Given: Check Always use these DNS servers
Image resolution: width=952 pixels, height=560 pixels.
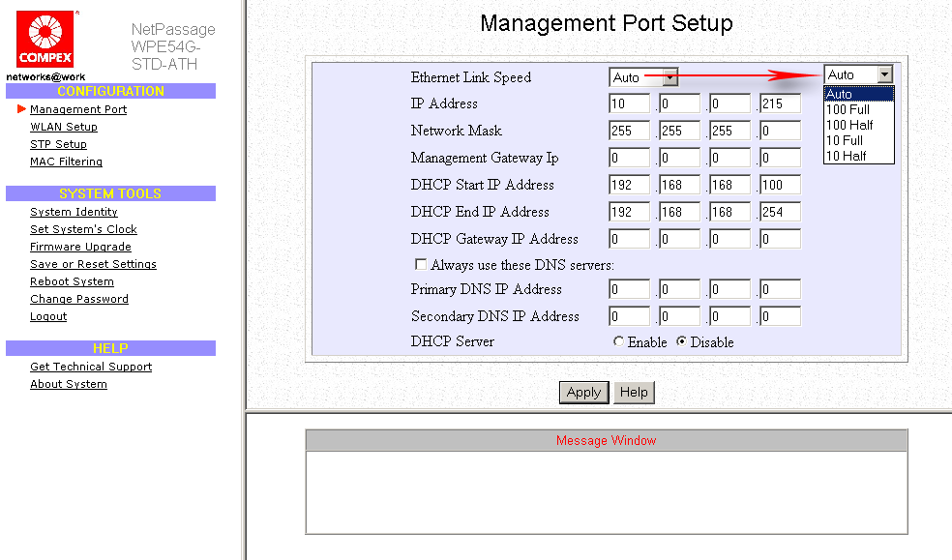Looking at the screenshot, I should tap(421, 264).
